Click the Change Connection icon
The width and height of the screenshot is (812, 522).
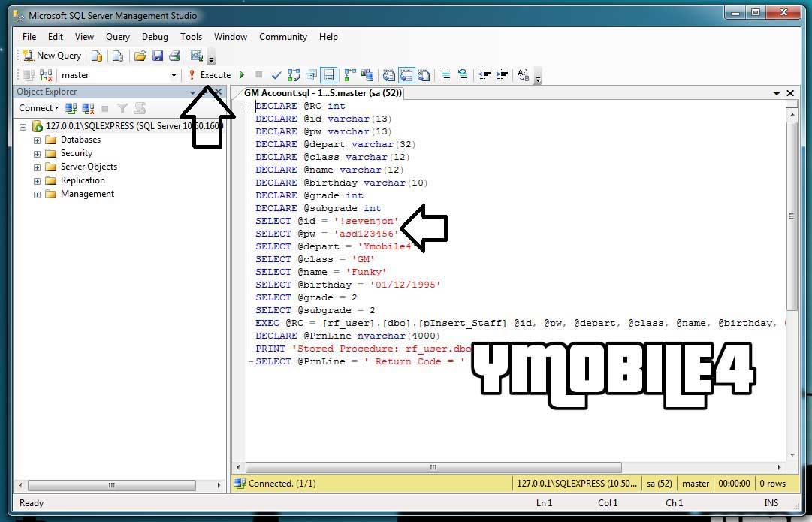[x=46, y=76]
